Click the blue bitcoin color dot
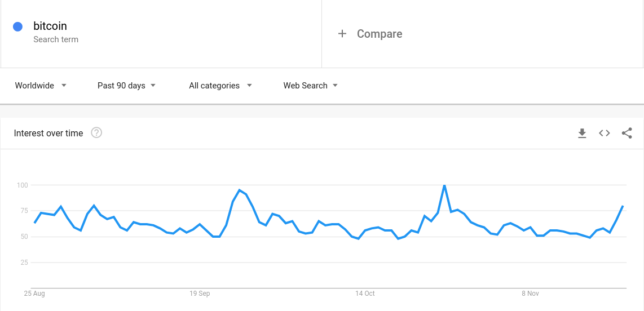Viewport: 644px width, 311px height. click(17, 26)
